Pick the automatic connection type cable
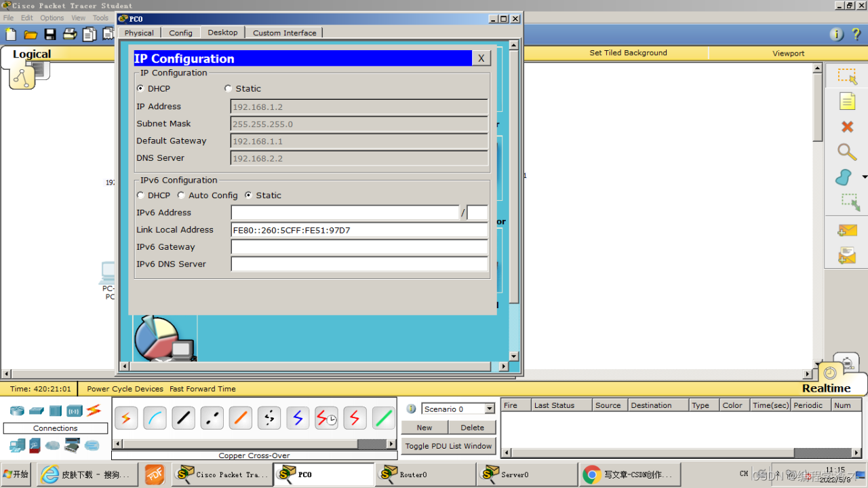 pos(126,418)
